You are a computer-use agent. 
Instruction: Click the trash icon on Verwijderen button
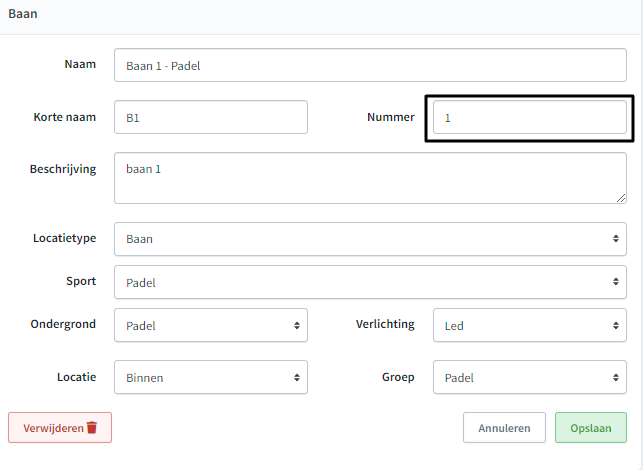[x=92, y=427]
